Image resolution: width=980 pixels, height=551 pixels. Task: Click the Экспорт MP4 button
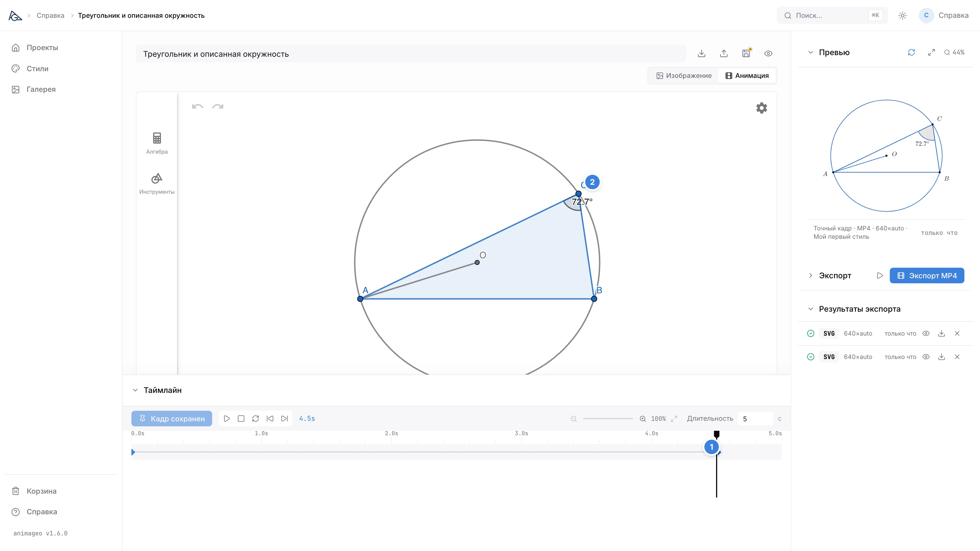pos(927,276)
